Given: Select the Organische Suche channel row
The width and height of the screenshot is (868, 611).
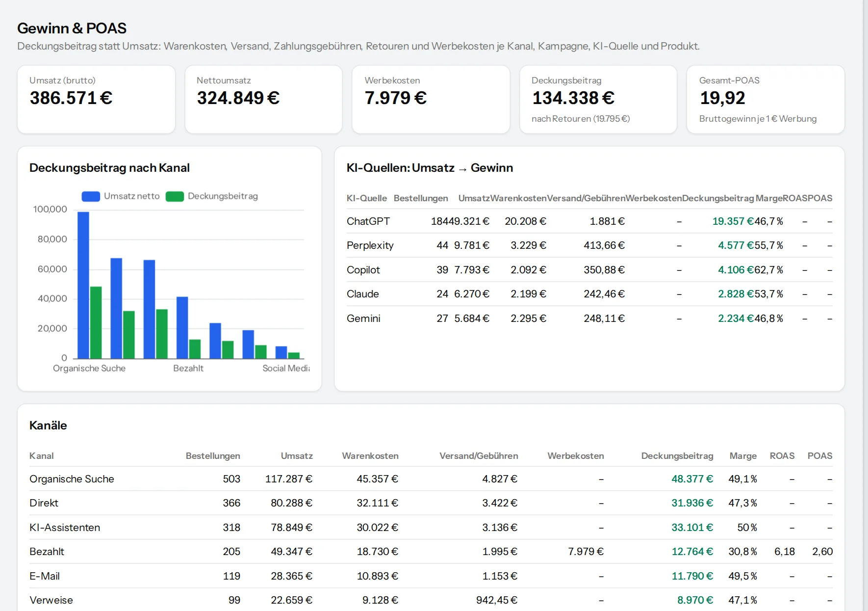Looking at the screenshot, I should tap(431, 479).
